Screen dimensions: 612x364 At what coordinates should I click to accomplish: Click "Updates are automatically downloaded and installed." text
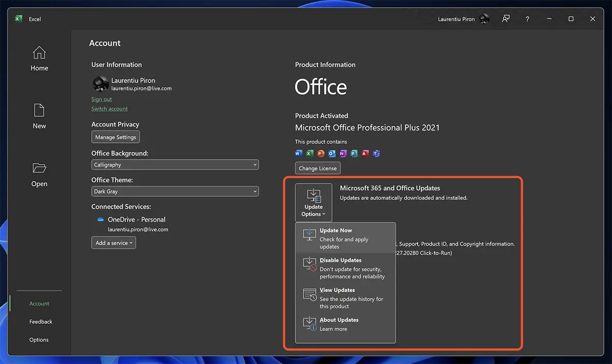[404, 198]
